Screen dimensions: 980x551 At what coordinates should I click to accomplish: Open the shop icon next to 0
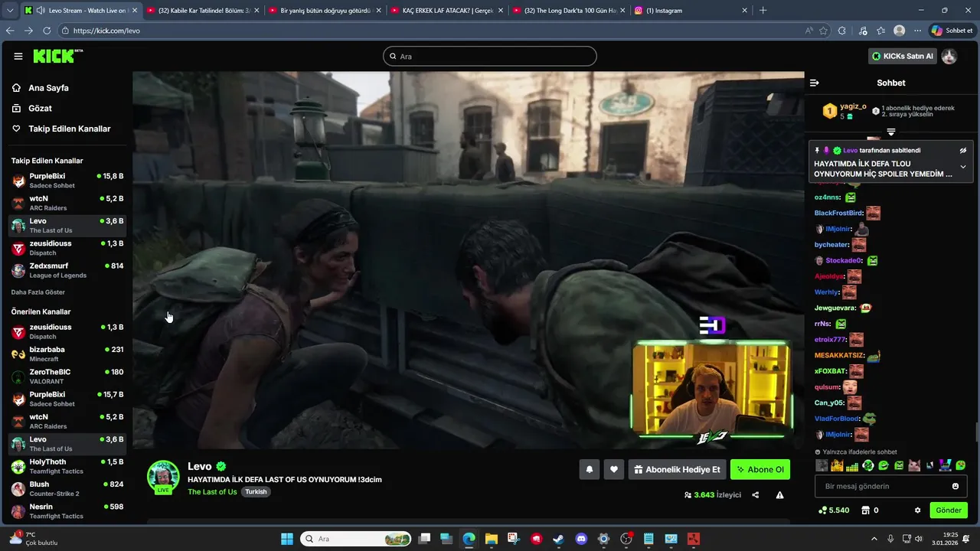coord(866,510)
